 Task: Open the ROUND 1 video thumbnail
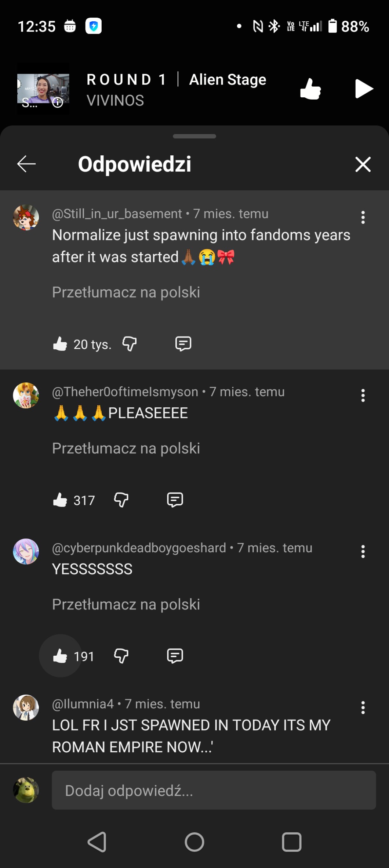coord(43,89)
